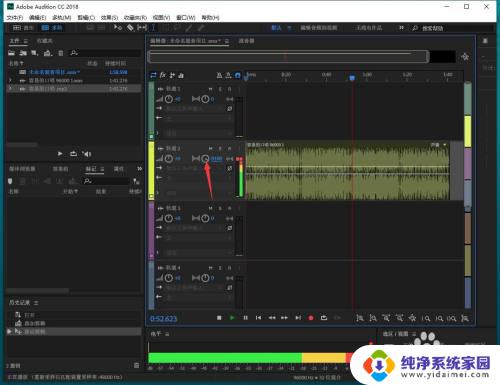Click the trash icon in Files panel
The width and height of the screenshot is (500, 385).
[x=61, y=53]
